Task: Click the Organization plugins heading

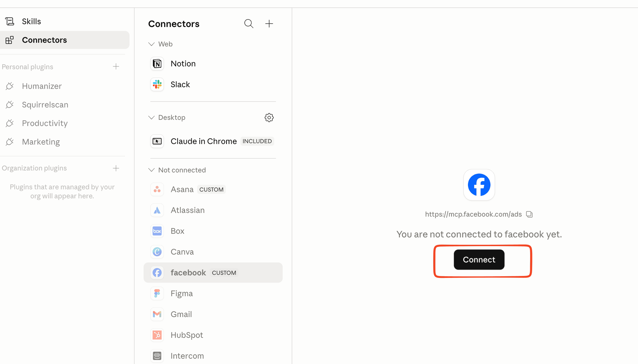Action: tap(34, 168)
